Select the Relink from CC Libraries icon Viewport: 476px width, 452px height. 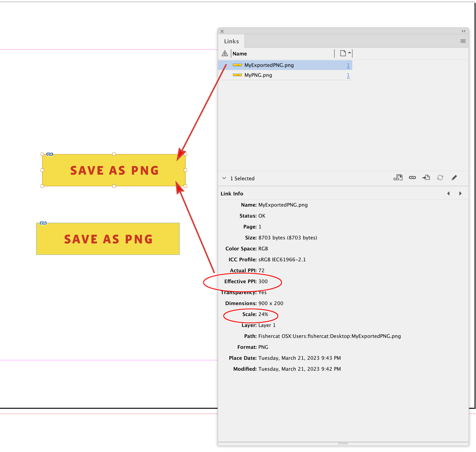398,178
